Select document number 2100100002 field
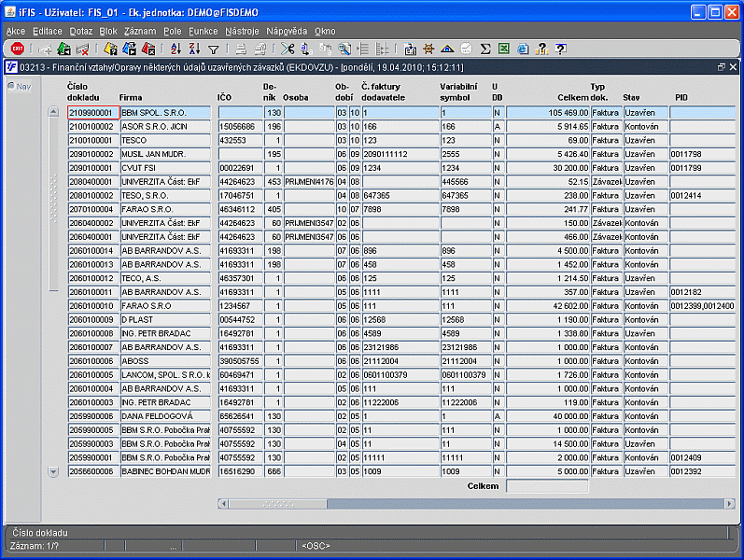 point(92,126)
